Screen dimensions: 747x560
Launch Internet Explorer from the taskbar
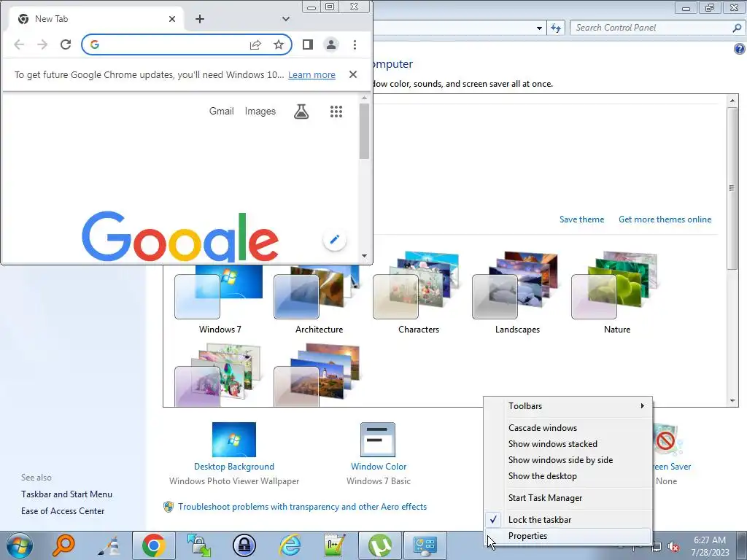pyautogui.click(x=290, y=545)
